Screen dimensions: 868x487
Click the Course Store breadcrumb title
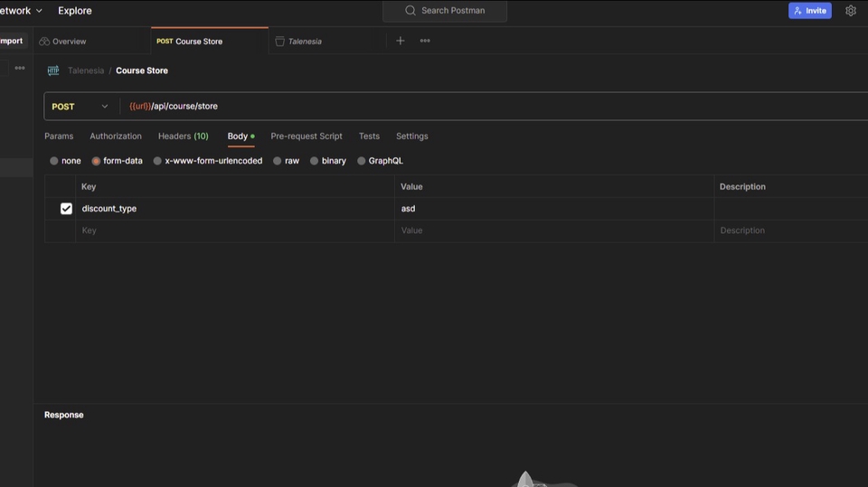(x=142, y=70)
